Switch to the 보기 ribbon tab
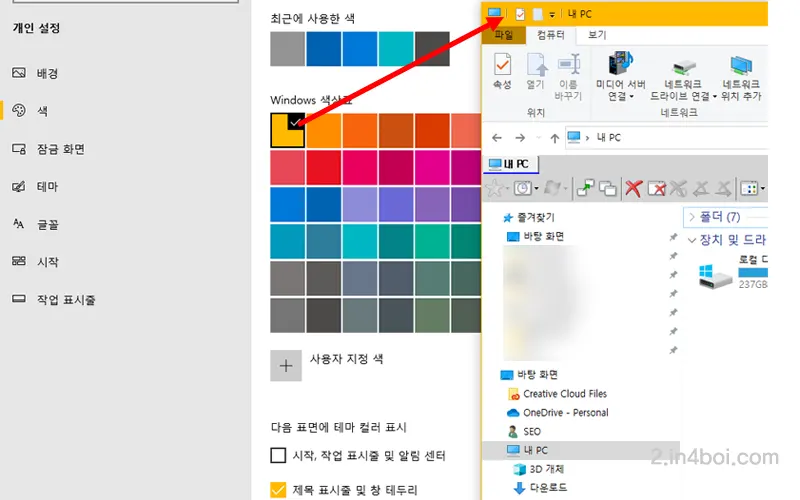The height and width of the screenshot is (500, 800). tap(597, 35)
